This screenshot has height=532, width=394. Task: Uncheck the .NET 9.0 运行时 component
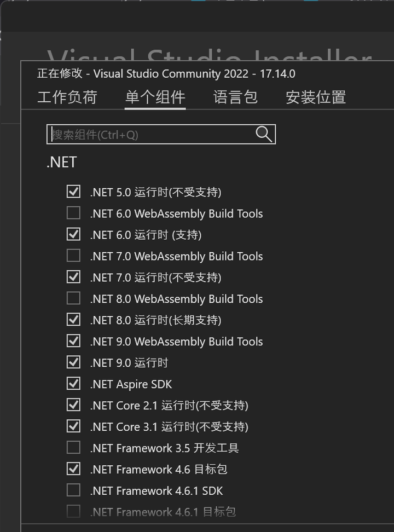click(73, 362)
